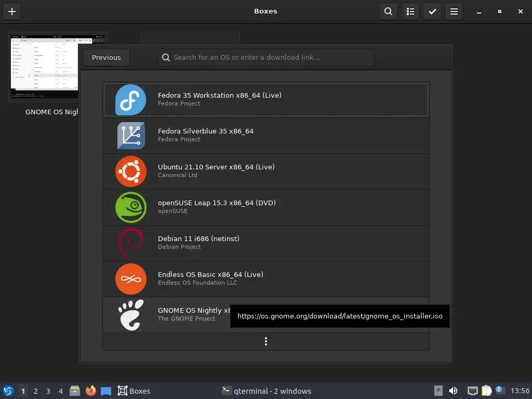Switch to workspace 4 in taskbar
This screenshot has width=532, height=399.
point(61,391)
